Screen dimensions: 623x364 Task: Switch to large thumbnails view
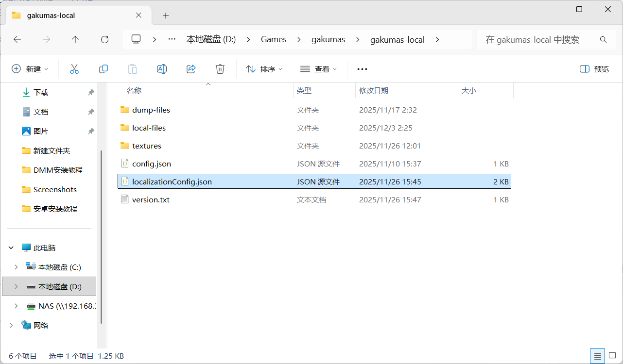click(612, 355)
